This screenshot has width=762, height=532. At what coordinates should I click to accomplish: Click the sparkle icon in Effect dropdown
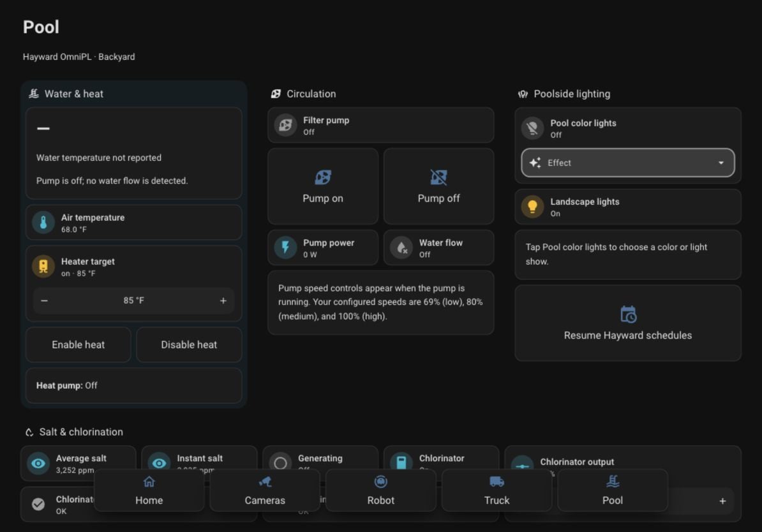535,163
